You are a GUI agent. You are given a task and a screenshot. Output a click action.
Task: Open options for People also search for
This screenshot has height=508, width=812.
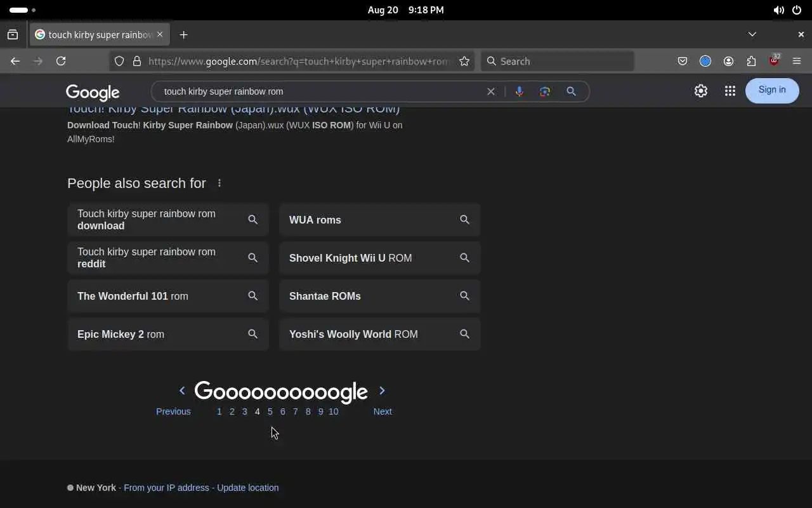coord(219,183)
